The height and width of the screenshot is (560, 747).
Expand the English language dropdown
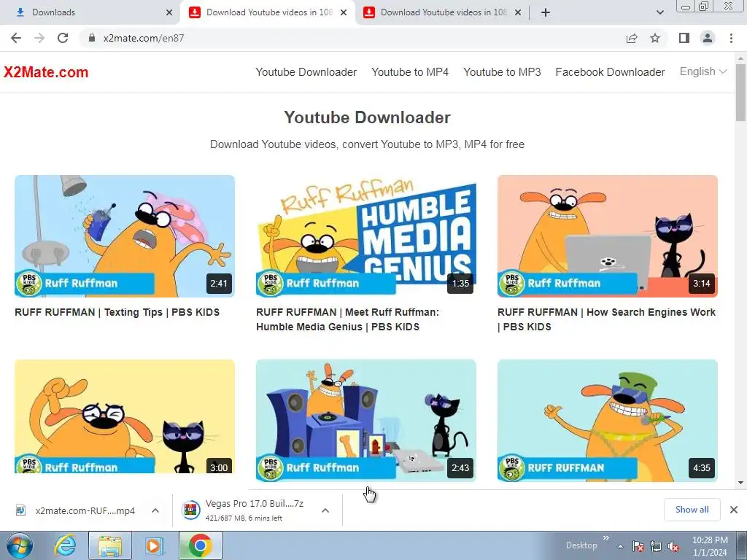pyautogui.click(x=703, y=71)
